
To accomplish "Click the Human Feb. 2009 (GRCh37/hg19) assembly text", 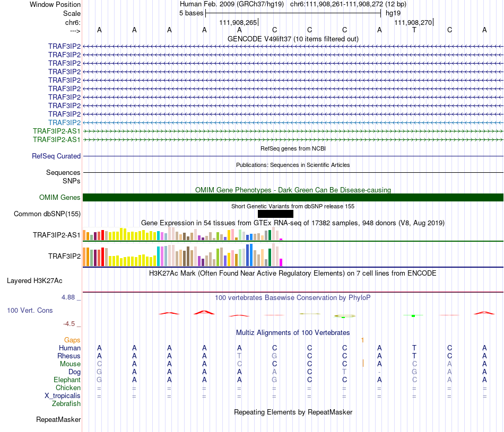I will point(232,4).
